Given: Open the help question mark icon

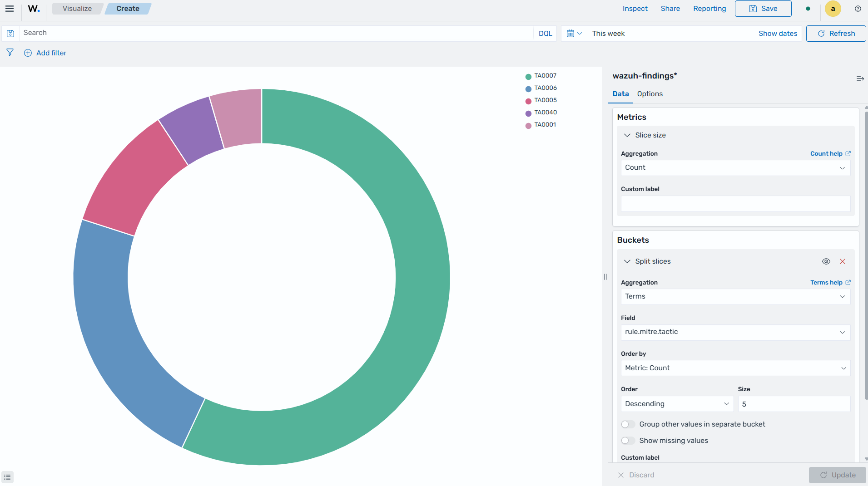Looking at the screenshot, I should coord(858,9).
